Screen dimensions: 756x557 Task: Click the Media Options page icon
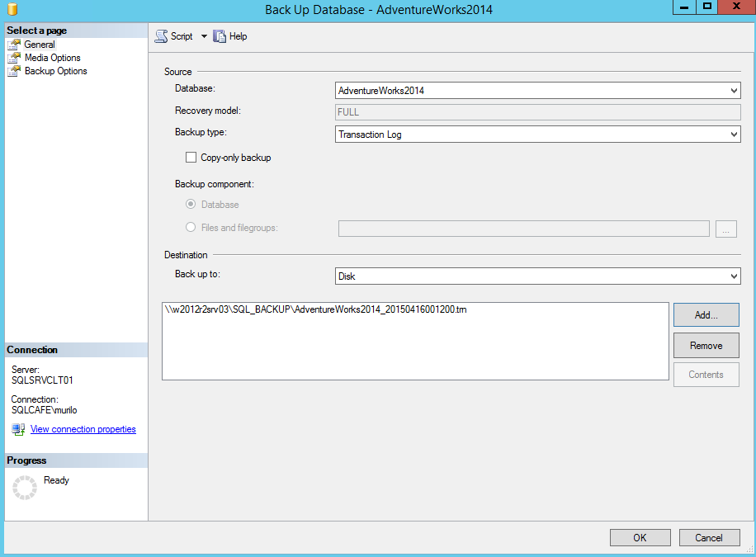coord(14,58)
